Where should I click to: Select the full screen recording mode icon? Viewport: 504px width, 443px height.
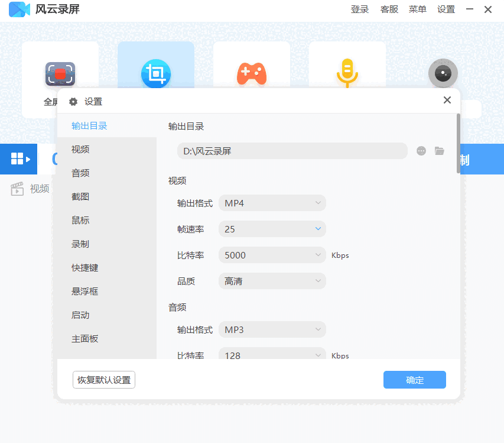(x=60, y=74)
